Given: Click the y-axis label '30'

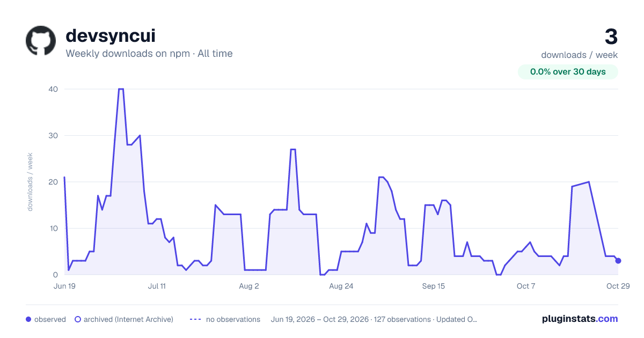Looking at the screenshot, I should tap(54, 135).
